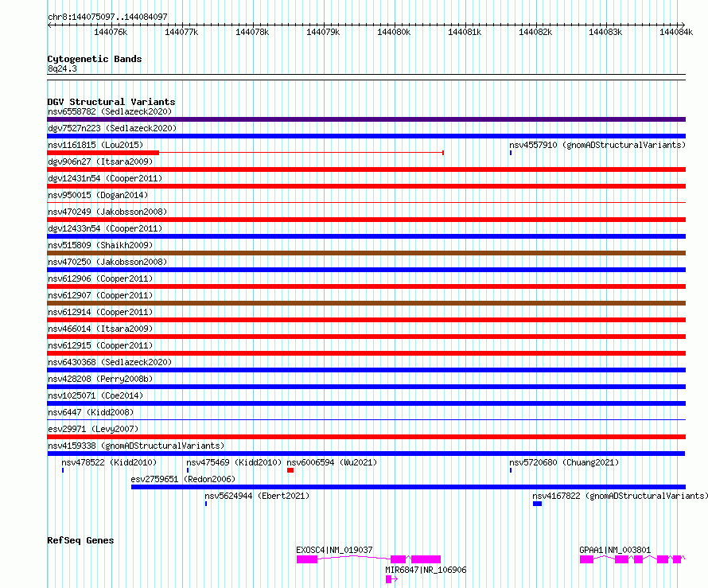This screenshot has height=588, width=708.
Task: Select nsv6430368 (Sedlazeck2020) label
Action: [110, 362]
